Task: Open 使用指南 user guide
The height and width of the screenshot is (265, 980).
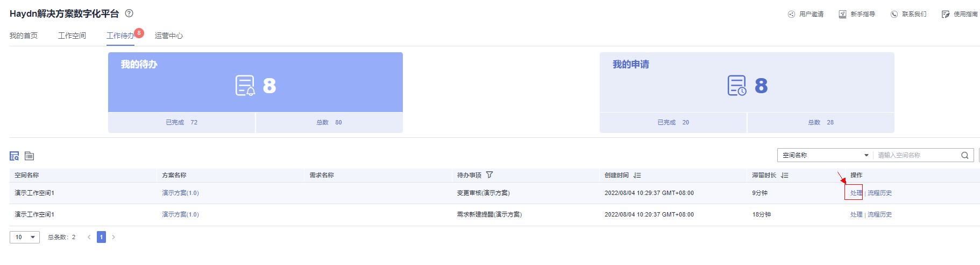Action: coord(965,14)
